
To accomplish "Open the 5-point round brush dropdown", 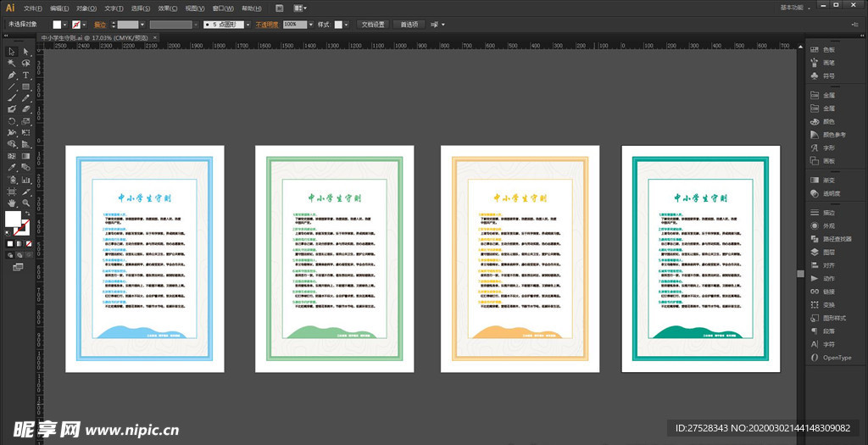I will 248,25.
